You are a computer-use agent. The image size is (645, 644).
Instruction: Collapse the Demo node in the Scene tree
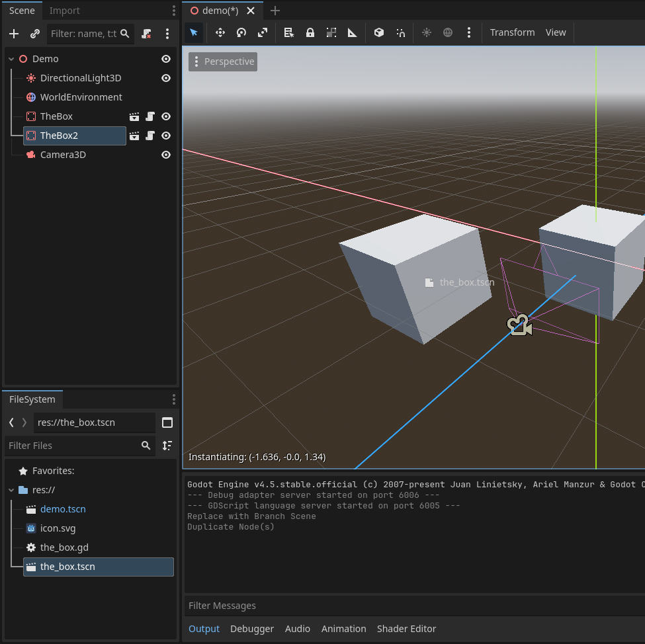coord(11,58)
